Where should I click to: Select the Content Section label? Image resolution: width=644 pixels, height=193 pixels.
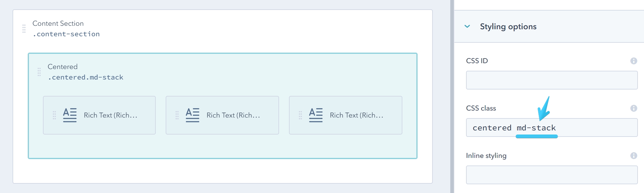pos(58,23)
